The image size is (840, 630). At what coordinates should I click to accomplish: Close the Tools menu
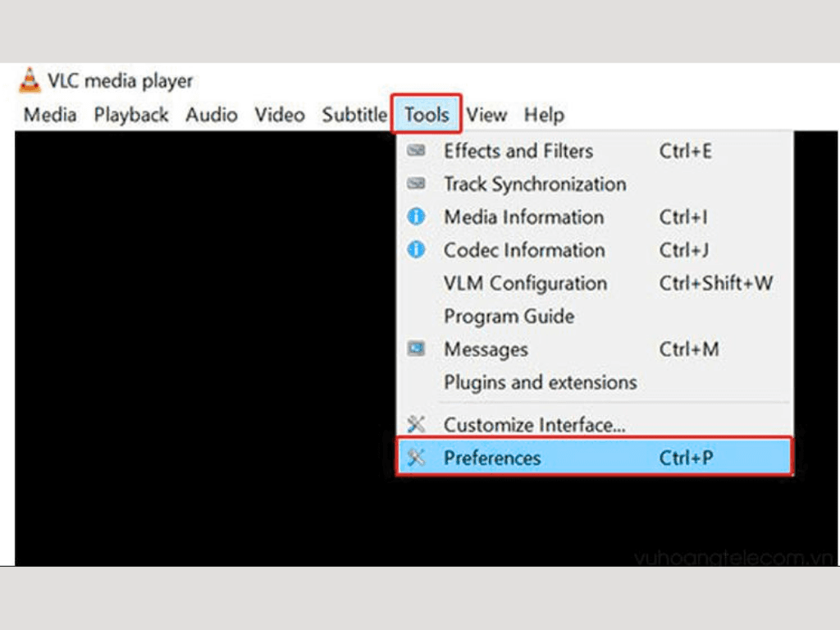coord(427,114)
